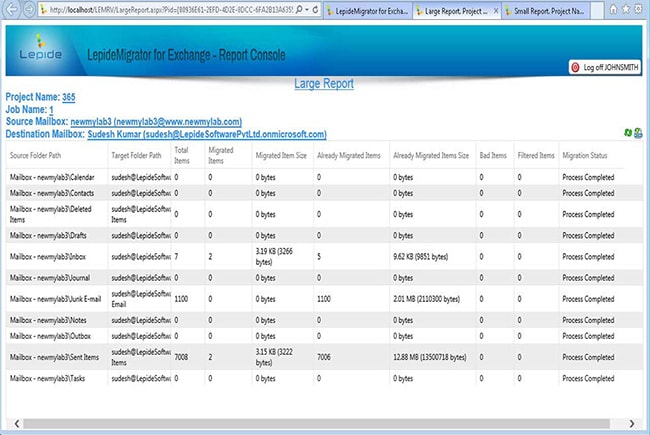Open the project name 365 link
The height and width of the screenshot is (435, 650).
(x=68, y=97)
